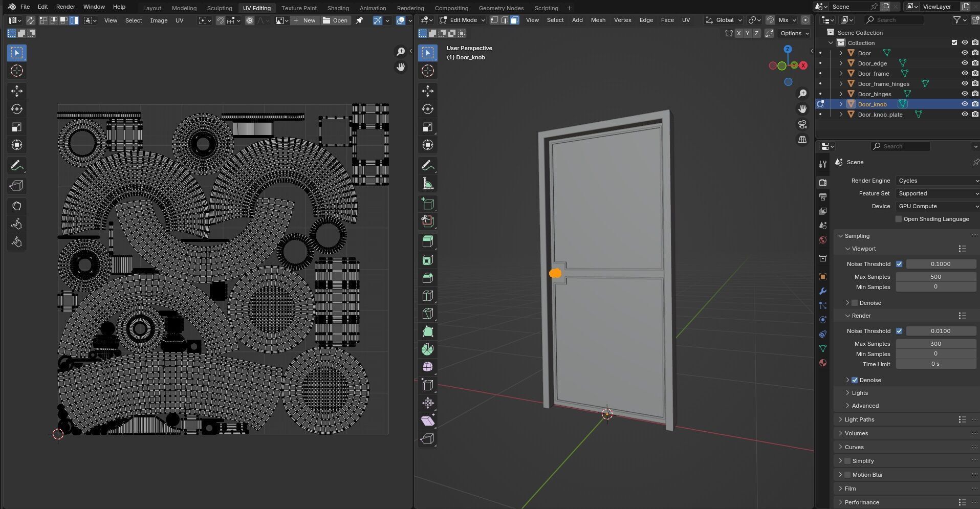Expand Volumes panel
This screenshot has height=509, width=980.
[x=856, y=433]
